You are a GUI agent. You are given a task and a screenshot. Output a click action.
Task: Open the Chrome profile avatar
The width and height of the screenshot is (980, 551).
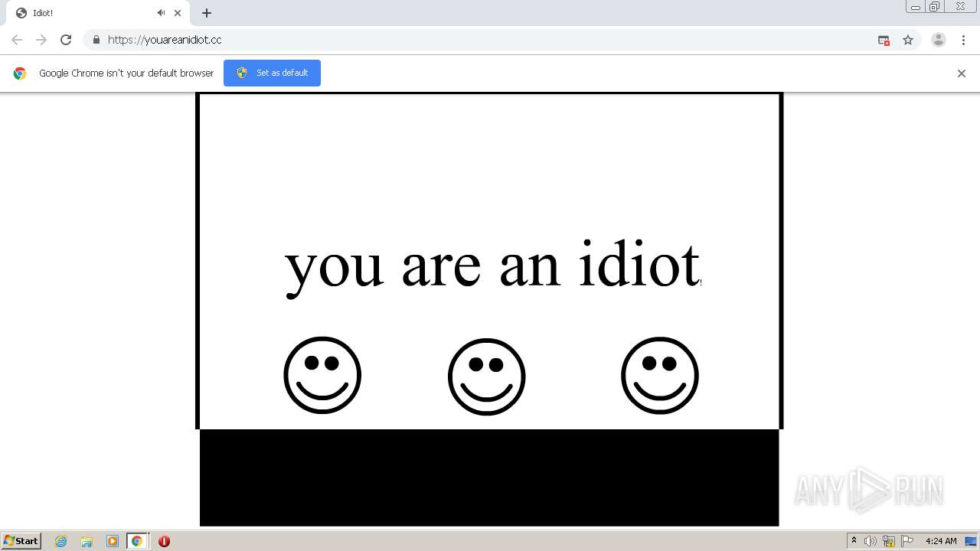pyautogui.click(x=939, y=40)
